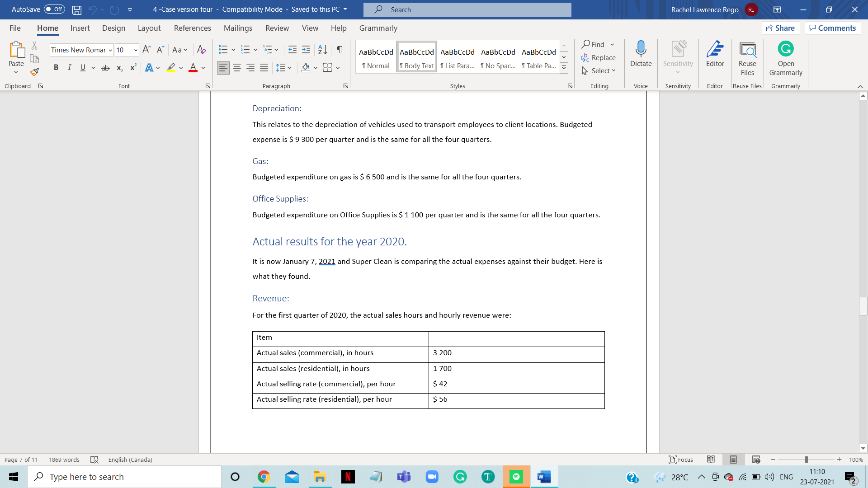Image resolution: width=868 pixels, height=488 pixels.
Task: Enable Focus mode in status bar
Action: [680, 460]
